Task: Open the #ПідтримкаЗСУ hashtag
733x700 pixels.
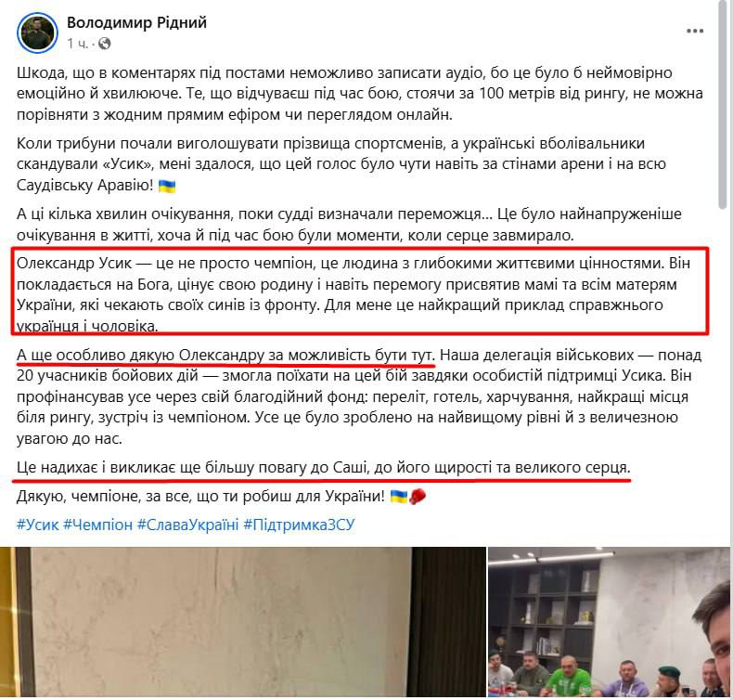Action: coord(299,525)
